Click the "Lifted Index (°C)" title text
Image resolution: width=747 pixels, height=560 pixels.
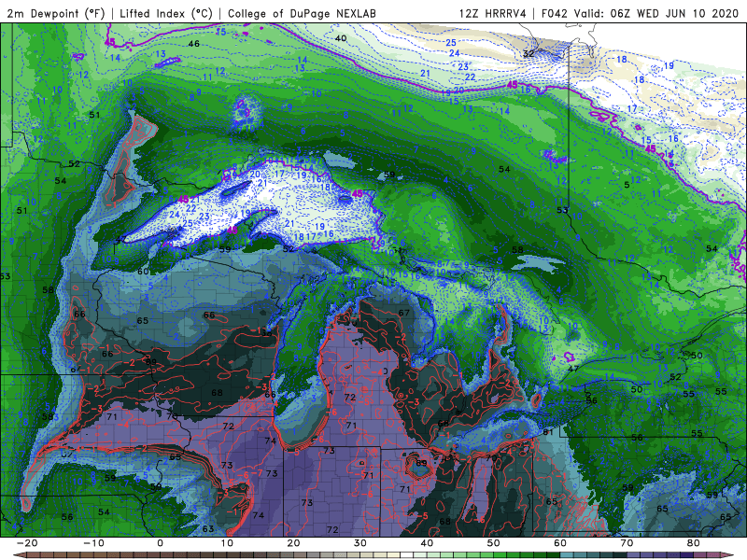[166, 13]
